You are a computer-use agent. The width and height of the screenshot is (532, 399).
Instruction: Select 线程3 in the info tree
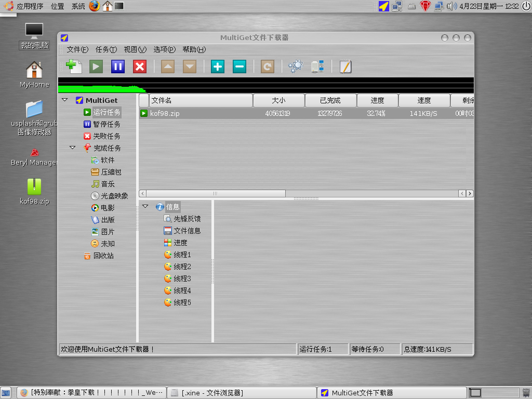point(182,278)
